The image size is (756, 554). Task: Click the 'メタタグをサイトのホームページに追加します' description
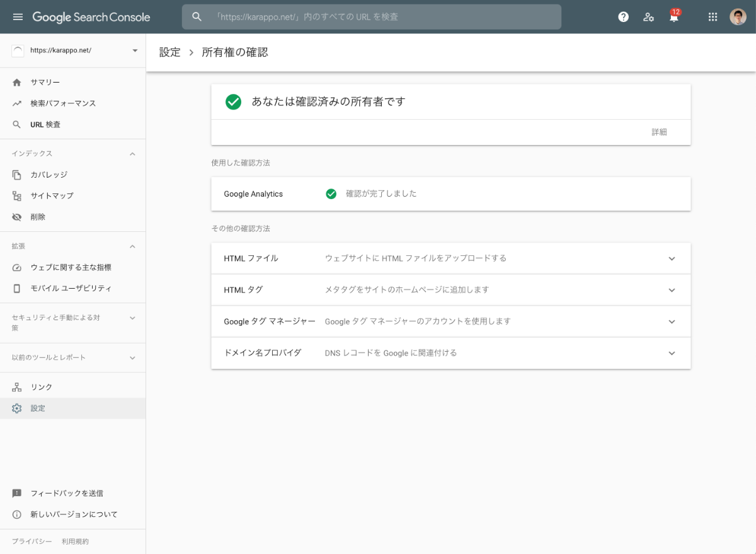pos(407,290)
